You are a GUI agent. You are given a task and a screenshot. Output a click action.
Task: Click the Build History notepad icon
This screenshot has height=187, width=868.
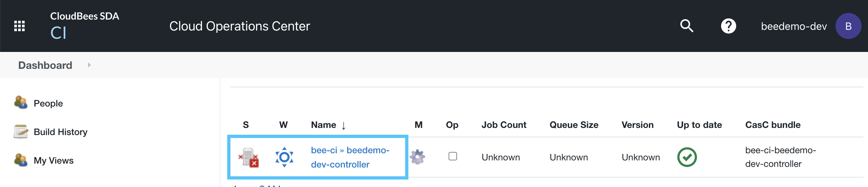click(x=21, y=131)
